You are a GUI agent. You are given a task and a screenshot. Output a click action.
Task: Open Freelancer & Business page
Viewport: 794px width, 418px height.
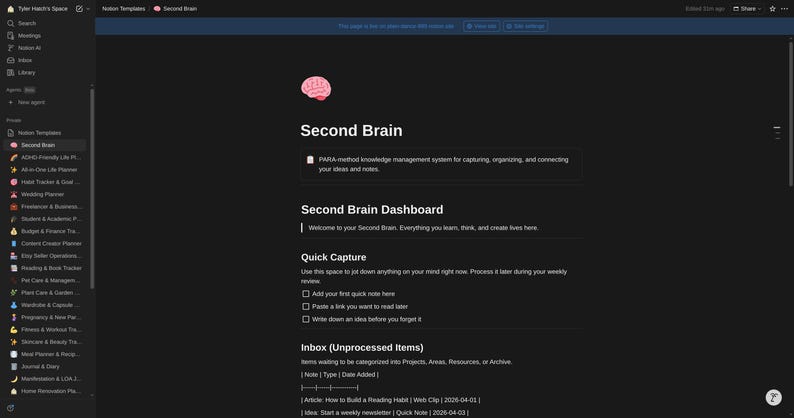point(46,207)
